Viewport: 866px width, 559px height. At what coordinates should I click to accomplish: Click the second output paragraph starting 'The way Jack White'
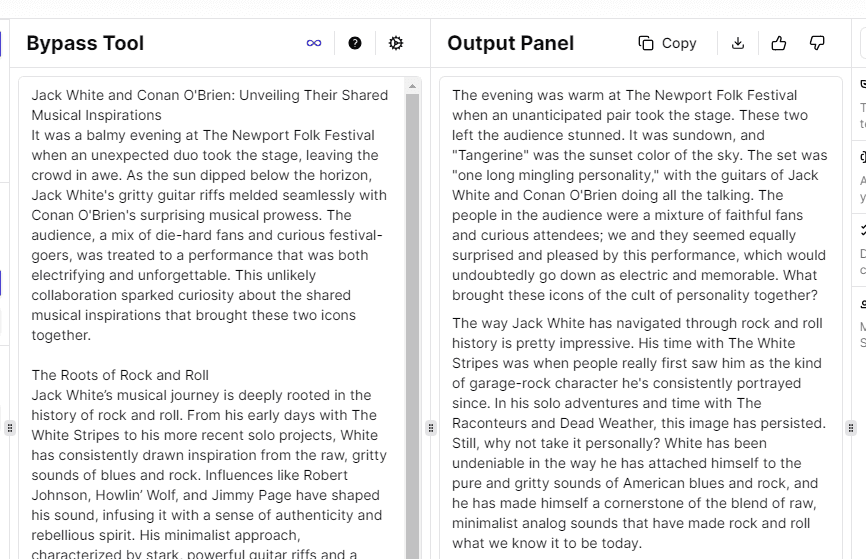639,433
